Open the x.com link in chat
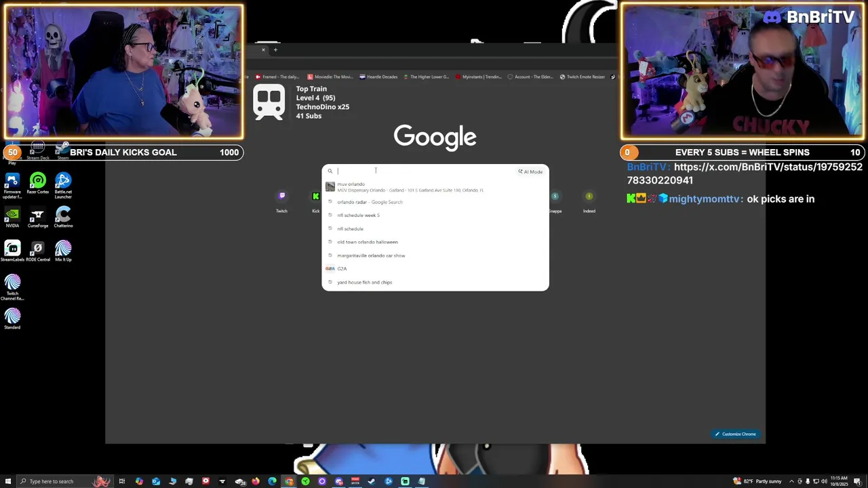This screenshot has height=488, width=868. [745, 174]
